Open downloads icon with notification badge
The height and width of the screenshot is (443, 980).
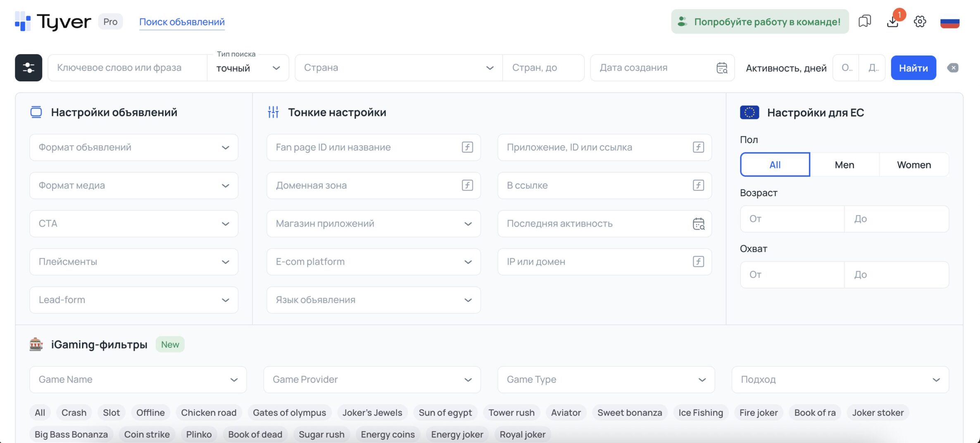(x=893, y=21)
